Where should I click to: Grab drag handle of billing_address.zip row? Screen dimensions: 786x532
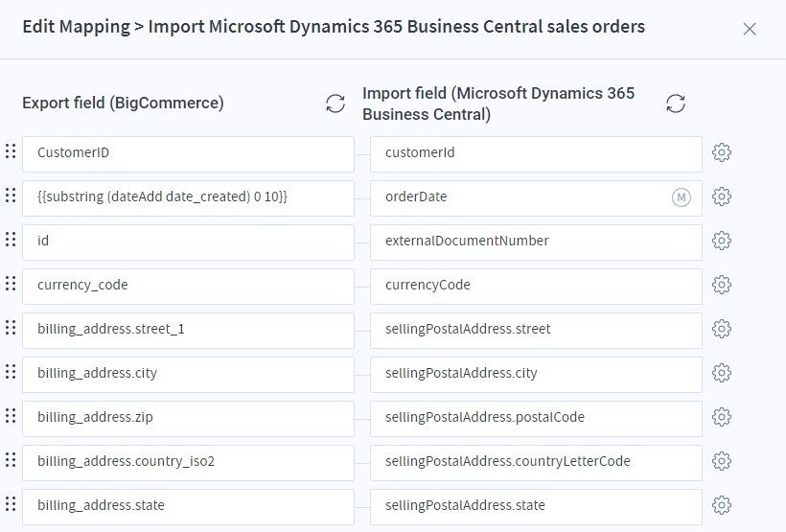coord(11,416)
